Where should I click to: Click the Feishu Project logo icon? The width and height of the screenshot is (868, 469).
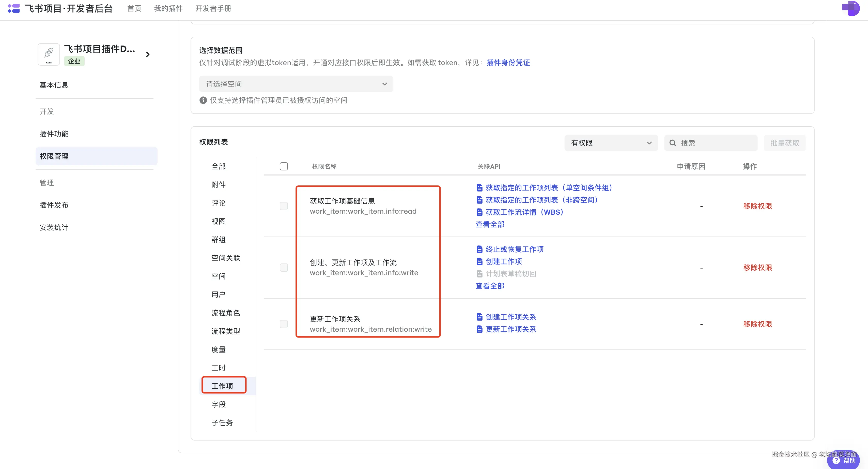pos(13,8)
